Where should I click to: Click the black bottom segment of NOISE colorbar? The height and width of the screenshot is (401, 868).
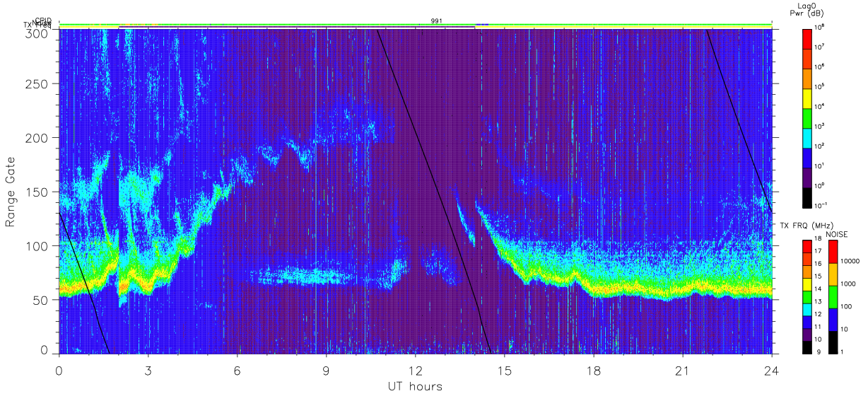(833, 342)
